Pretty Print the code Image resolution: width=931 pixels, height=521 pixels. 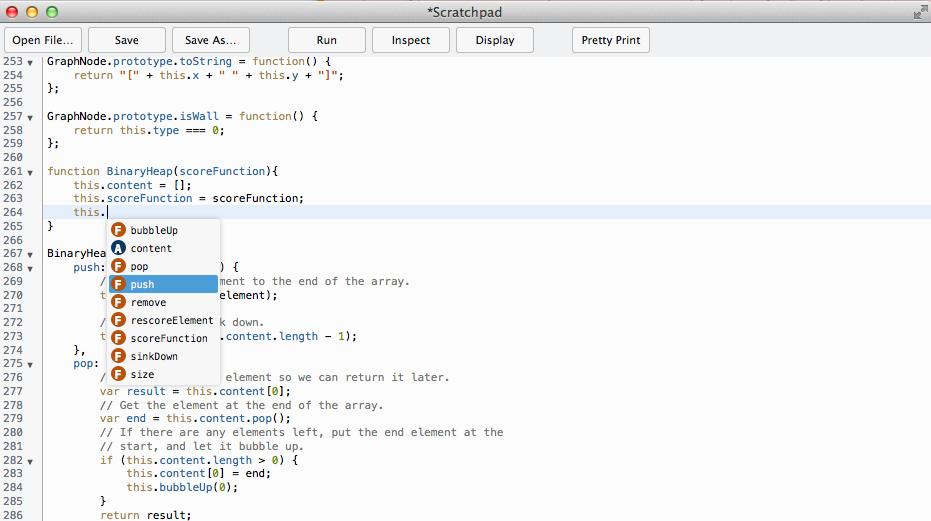pyautogui.click(x=610, y=40)
